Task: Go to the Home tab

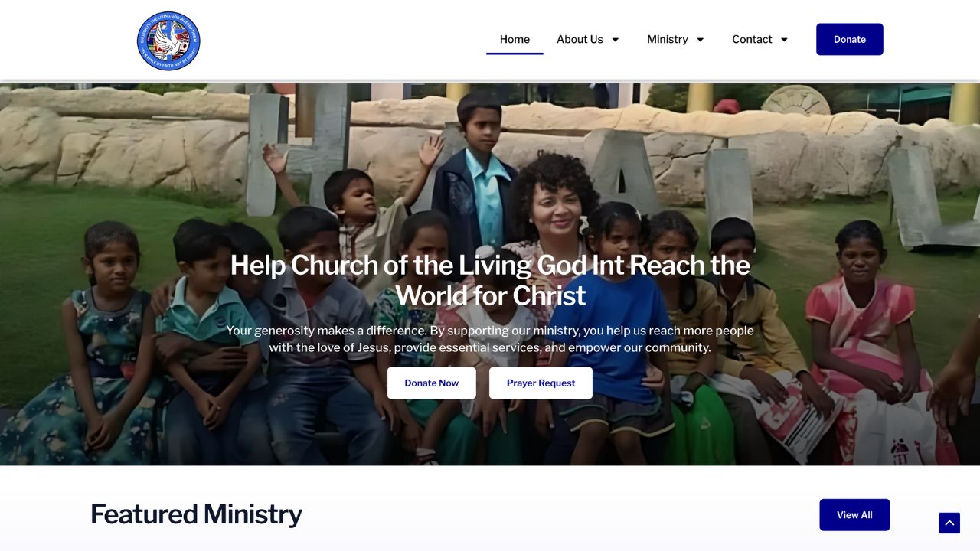Action: point(514,39)
